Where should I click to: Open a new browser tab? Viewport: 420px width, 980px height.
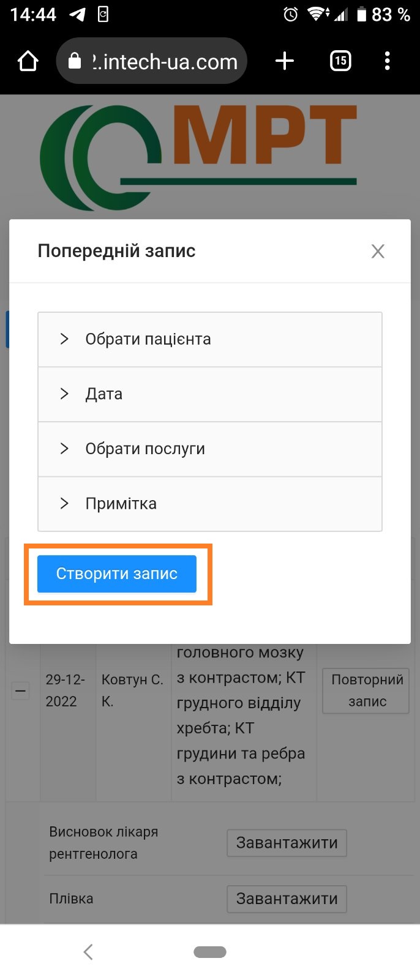(285, 61)
